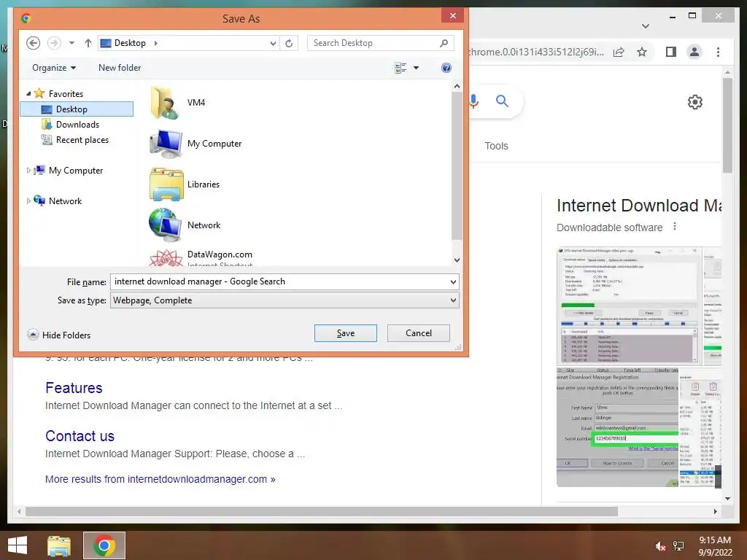The height and width of the screenshot is (560, 747).
Task: Click the File name text field
Action: click(x=279, y=281)
